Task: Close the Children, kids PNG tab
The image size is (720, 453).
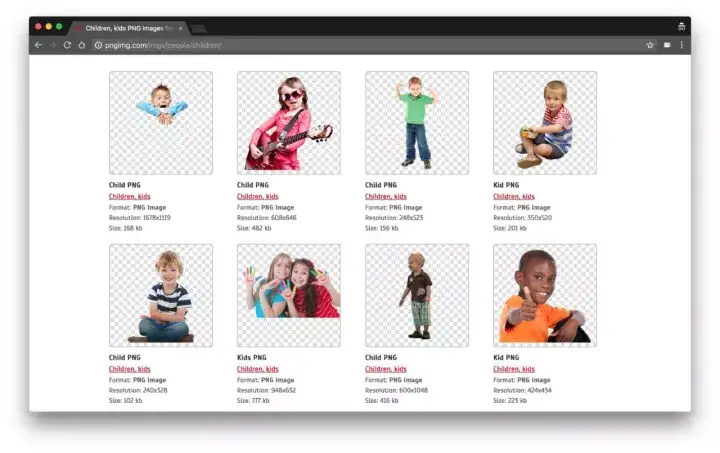Action: point(180,28)
